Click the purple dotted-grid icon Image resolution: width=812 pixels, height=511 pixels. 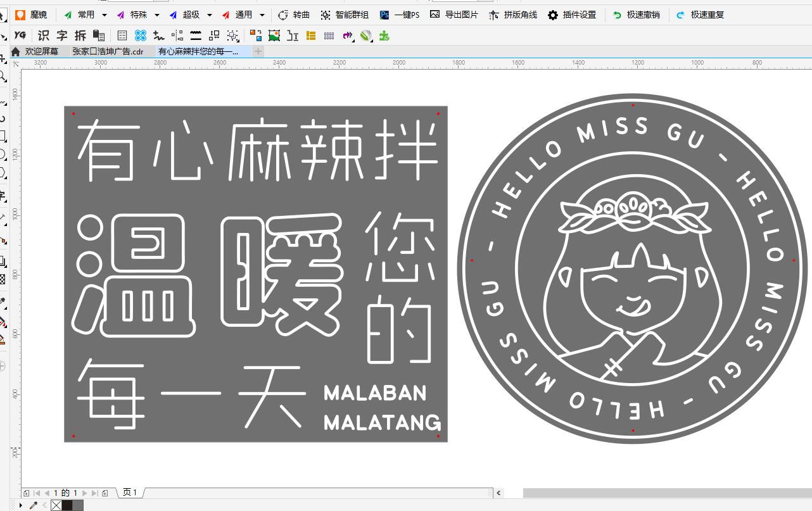click(329, 35)
